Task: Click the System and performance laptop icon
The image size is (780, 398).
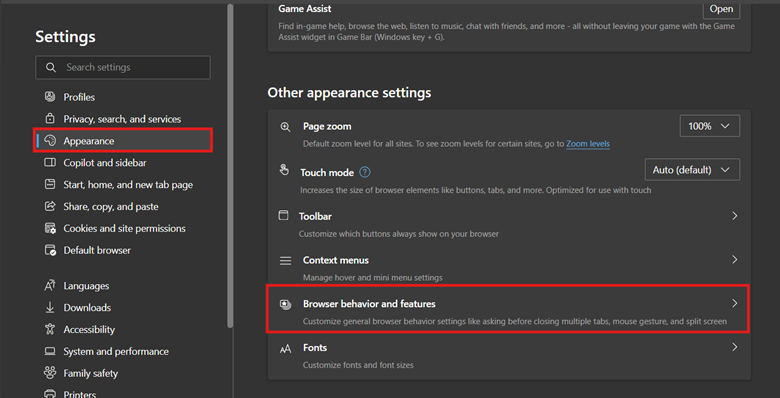Action: point(50,351)
